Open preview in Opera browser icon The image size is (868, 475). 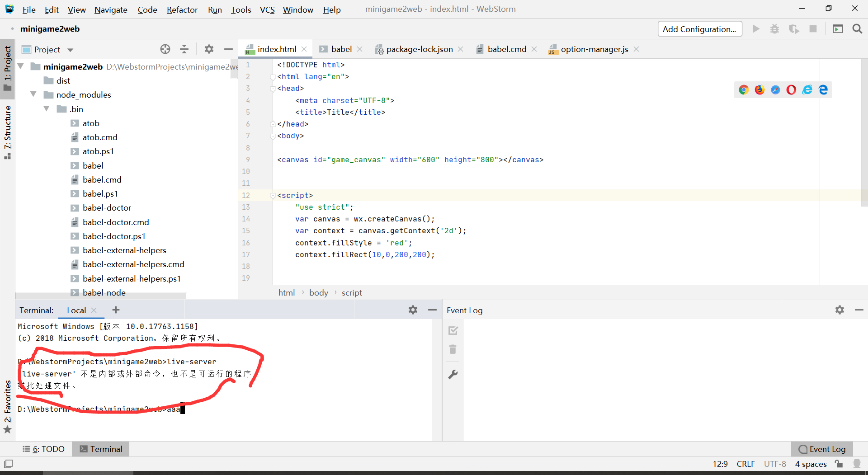point(791,90)
